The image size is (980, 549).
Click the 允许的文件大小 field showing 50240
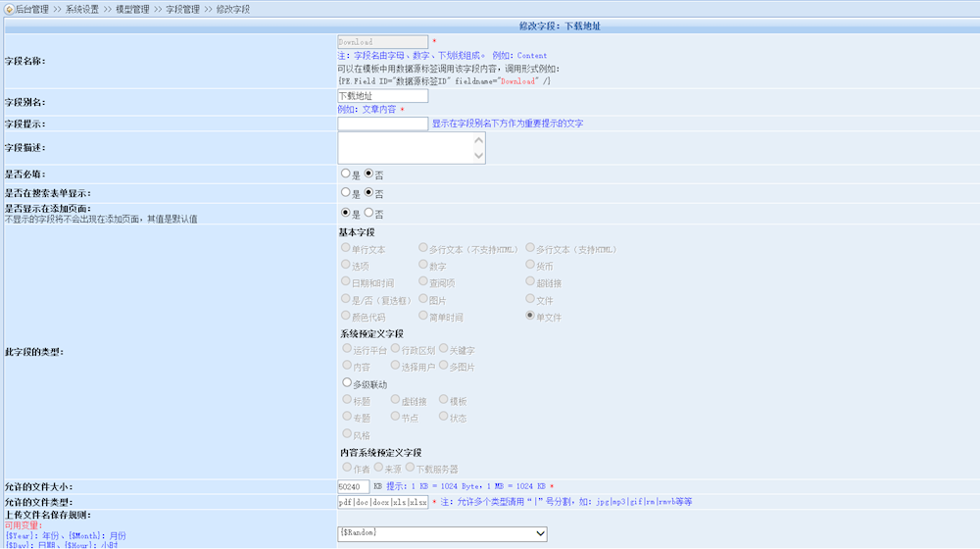353,486
